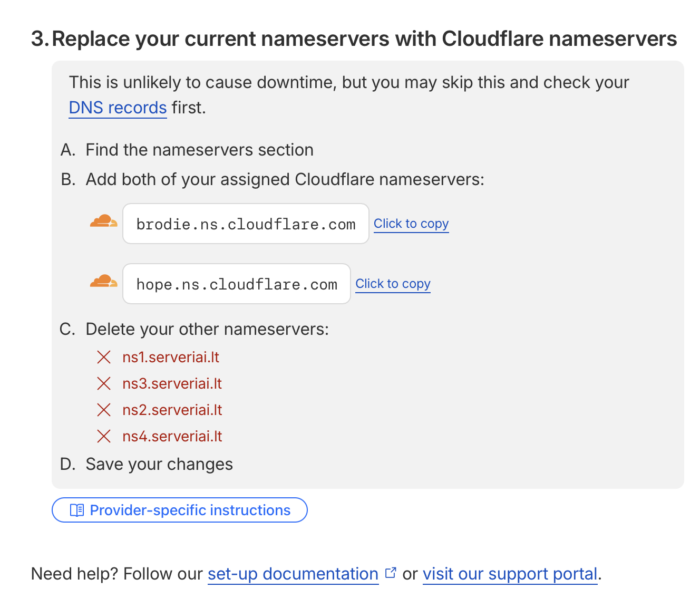Click the ns1.serveriai.lt nameserver text

[x=171, y=358]
